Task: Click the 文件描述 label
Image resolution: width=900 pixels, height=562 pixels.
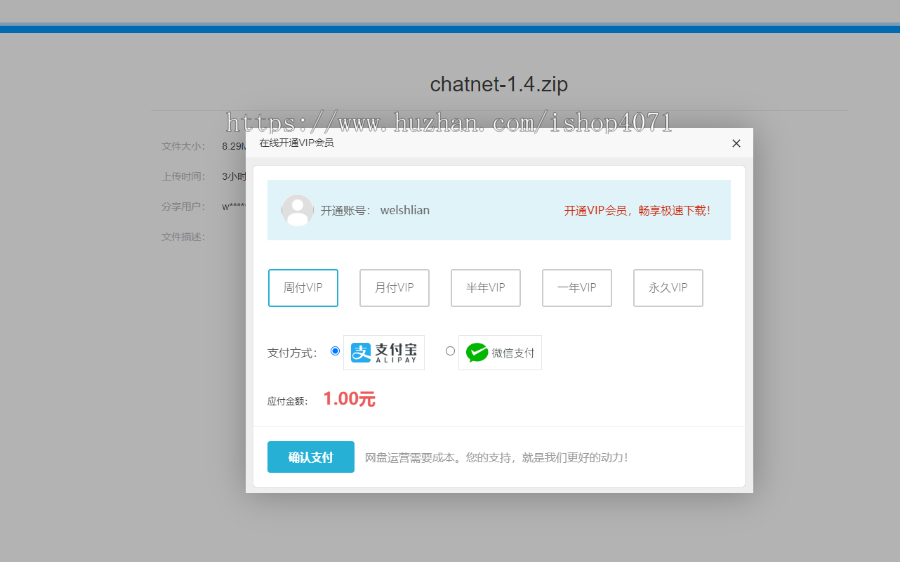Action: coord(183,237)
